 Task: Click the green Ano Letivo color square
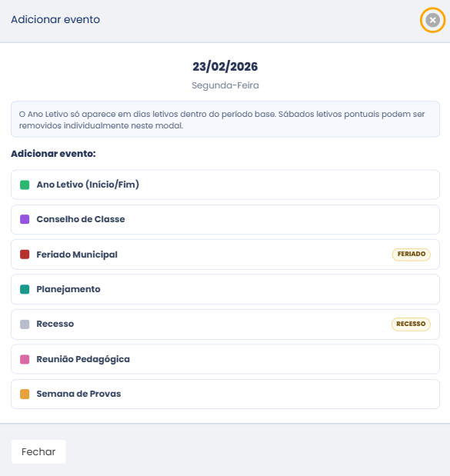point(25,185)
